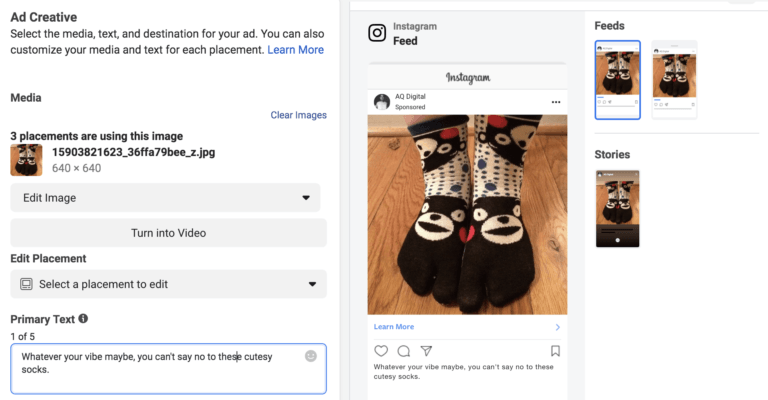Click the emoji picker in Primary Text box
The image size is (768, 400).
coord(311,356)
